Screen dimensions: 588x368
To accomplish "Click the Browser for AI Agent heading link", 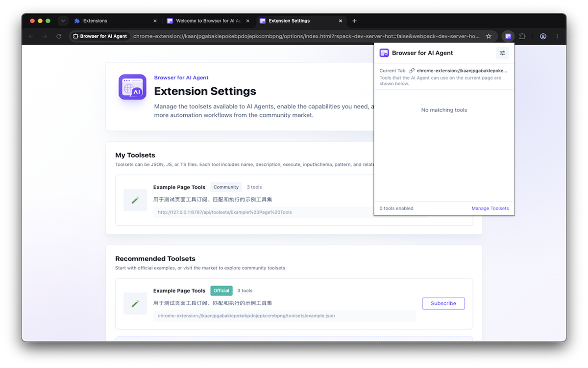I will (181, 78).
